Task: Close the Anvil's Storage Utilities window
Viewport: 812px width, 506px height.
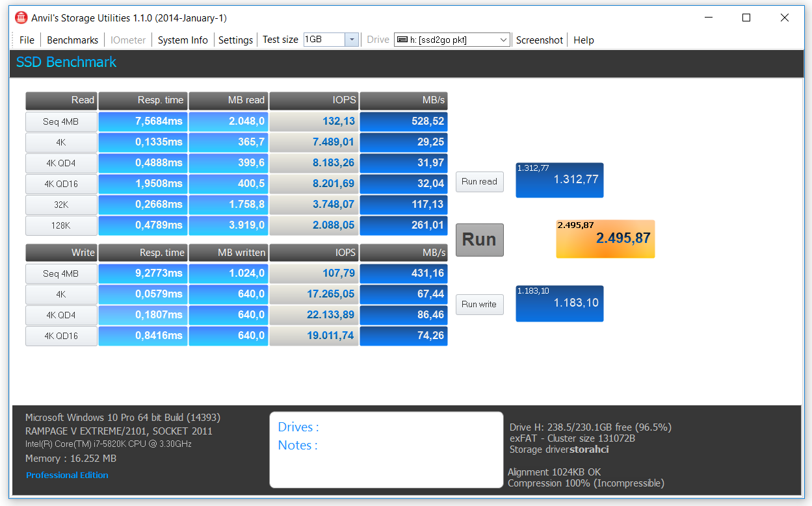Action: (785, 18)
